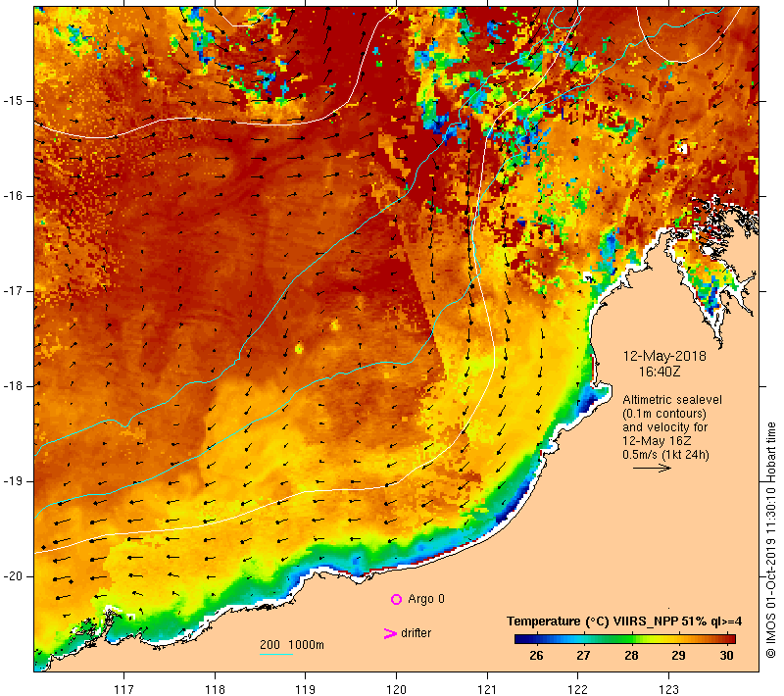Image resolution: width=784 pixels, height=696 pixels.
Task: Click the 28 value on temperature scale
Action: [631, 656]
